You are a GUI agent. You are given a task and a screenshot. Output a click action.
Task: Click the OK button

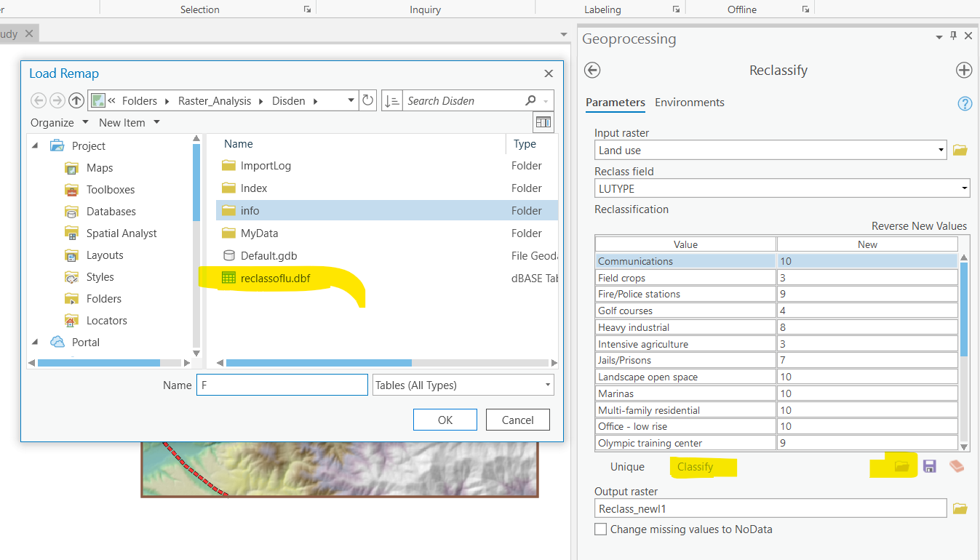(445, 420)
